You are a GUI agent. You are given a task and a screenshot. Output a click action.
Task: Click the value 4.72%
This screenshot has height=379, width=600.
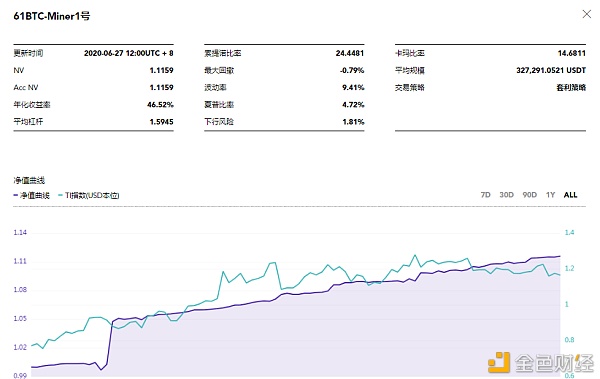(353, 105)
